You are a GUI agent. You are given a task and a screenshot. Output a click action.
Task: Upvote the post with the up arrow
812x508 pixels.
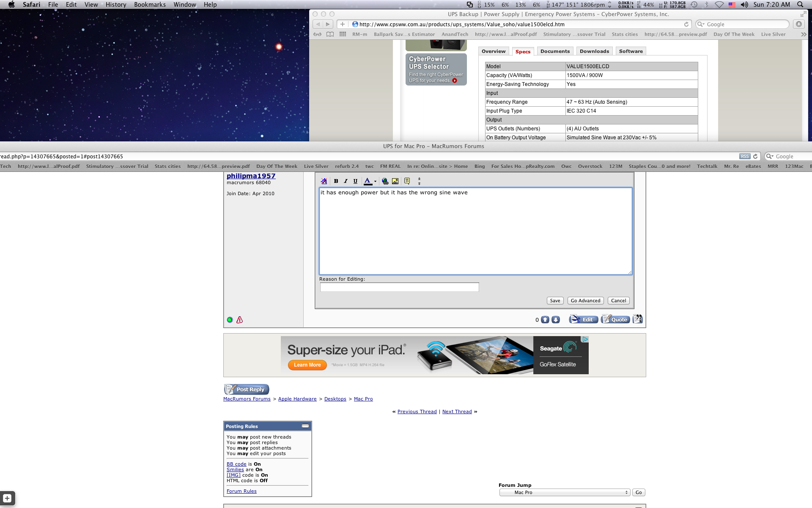click(545, 320)
